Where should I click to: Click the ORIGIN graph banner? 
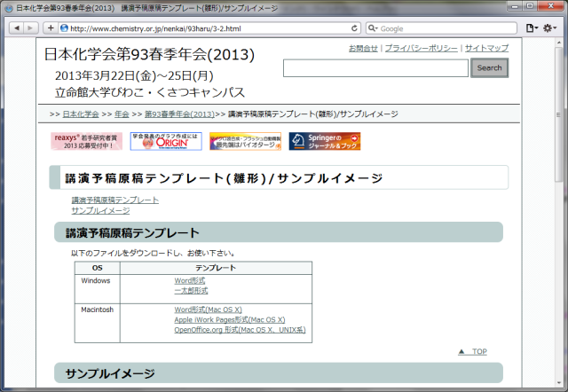pos(166,141)
